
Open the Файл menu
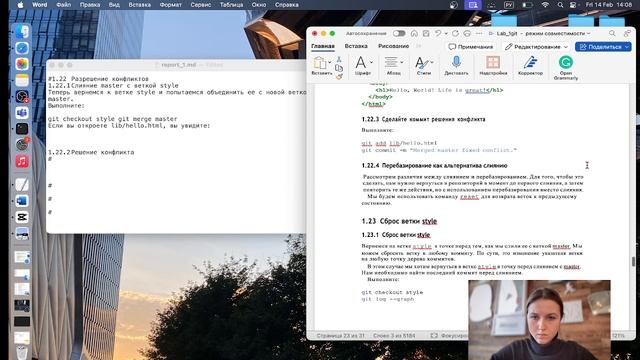point(63,5)
